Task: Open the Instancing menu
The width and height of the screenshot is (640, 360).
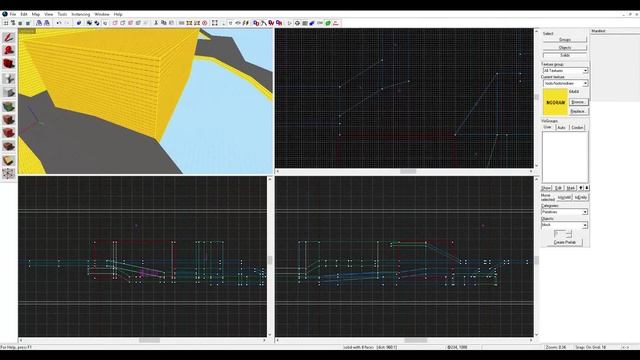Action: click(81, 14)
